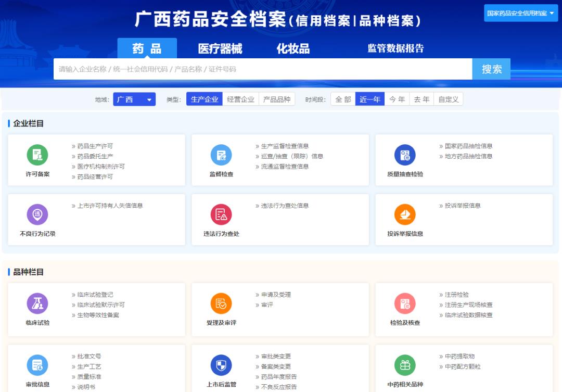Open the 药品生产许可 link

click(95, 146)
